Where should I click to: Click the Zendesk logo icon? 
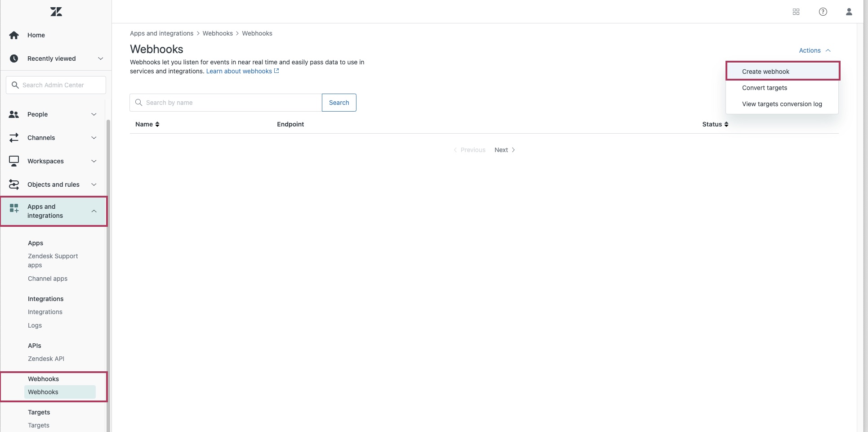[x=56, y=12]
